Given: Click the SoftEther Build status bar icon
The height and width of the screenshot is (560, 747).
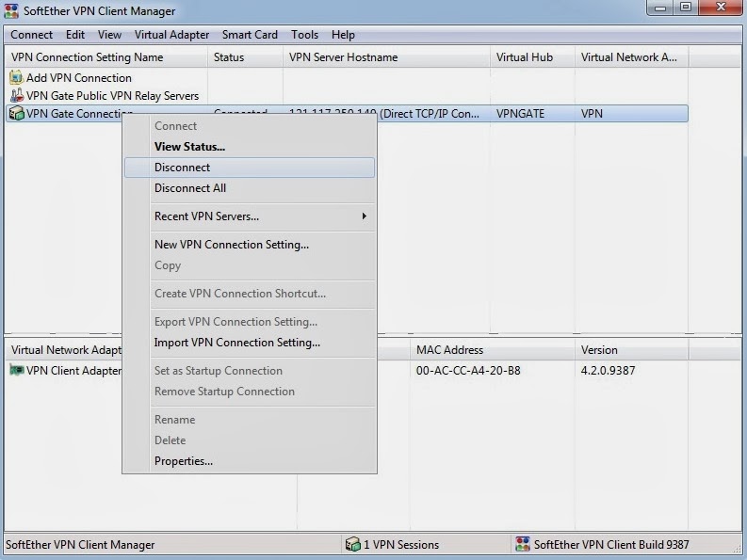Looking at the screenshot, I should point(523,544).
